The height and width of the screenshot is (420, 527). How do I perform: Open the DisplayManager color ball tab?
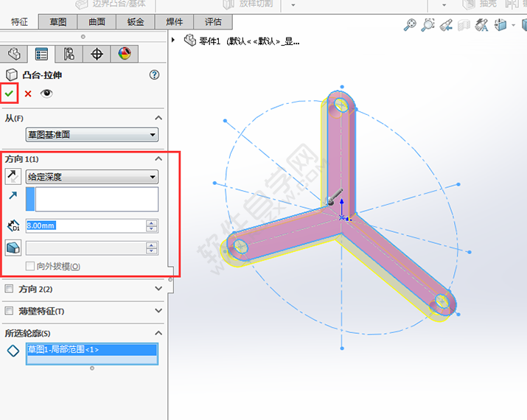[125, 54]
